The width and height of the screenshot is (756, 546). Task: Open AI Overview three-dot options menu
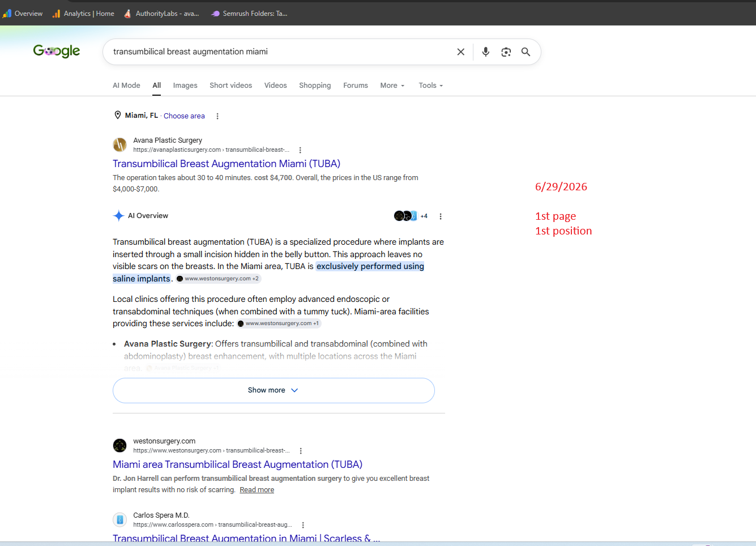441,216
